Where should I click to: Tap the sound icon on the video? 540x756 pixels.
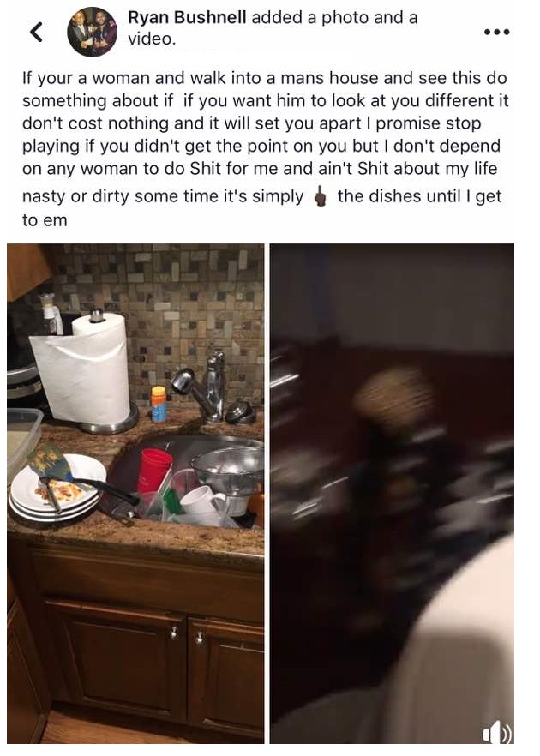[498, 735]
